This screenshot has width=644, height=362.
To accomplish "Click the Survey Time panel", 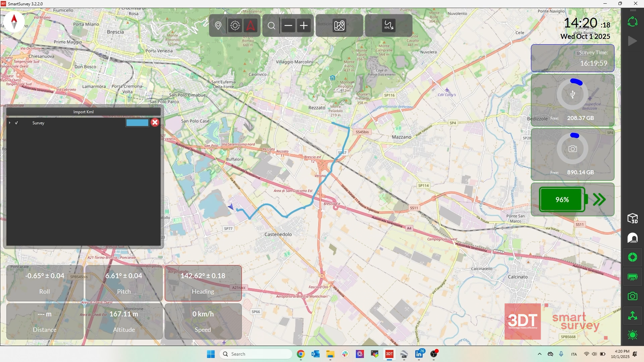I will click(572, 58).
